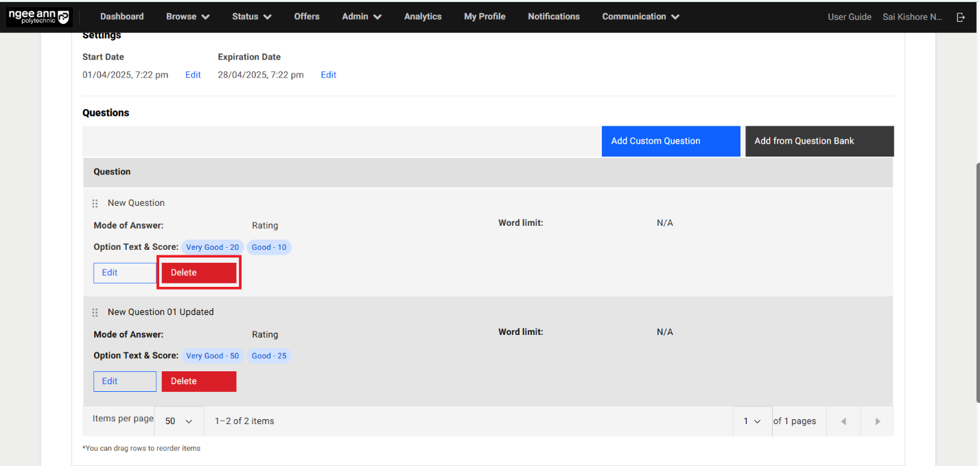This screenshot has height=466, width=980.
Task: Delete the first New Question
Action: click(x=199, y=272)
